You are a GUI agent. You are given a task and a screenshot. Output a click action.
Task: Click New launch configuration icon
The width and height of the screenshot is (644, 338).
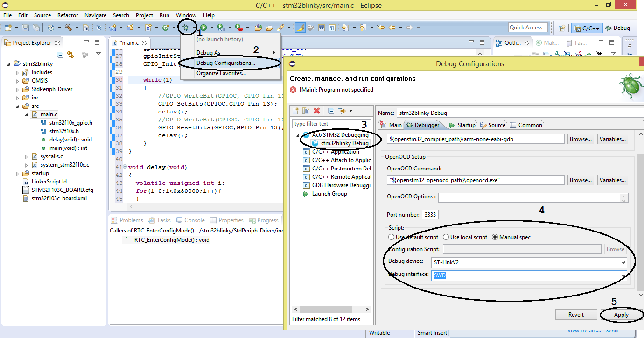tap(295, 111)
